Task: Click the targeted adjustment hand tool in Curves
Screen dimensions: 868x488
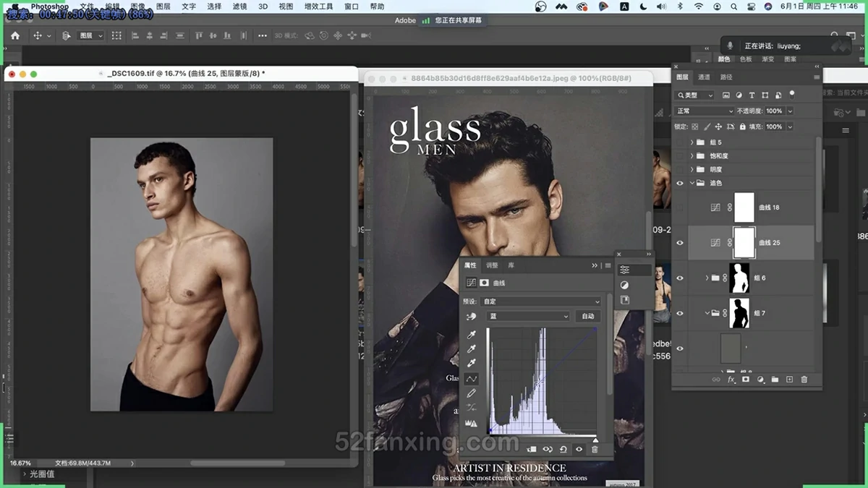Action: click(472, 317)
